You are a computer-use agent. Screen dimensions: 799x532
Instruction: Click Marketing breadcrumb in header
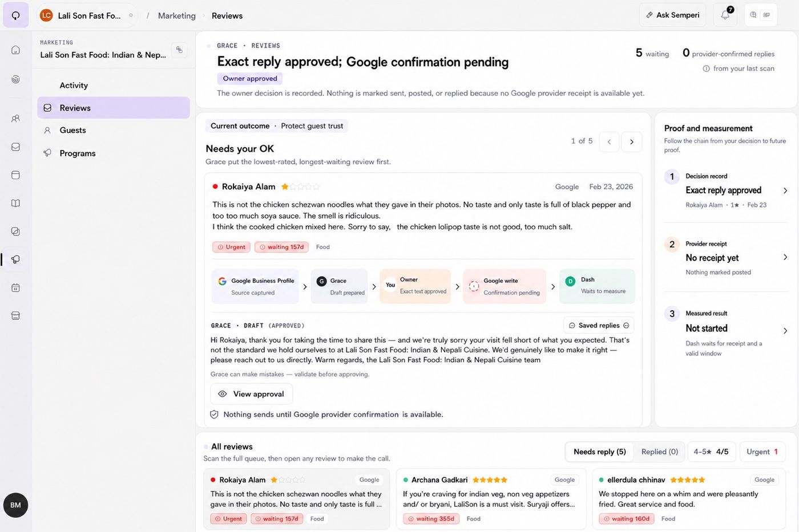coord(177,16)
